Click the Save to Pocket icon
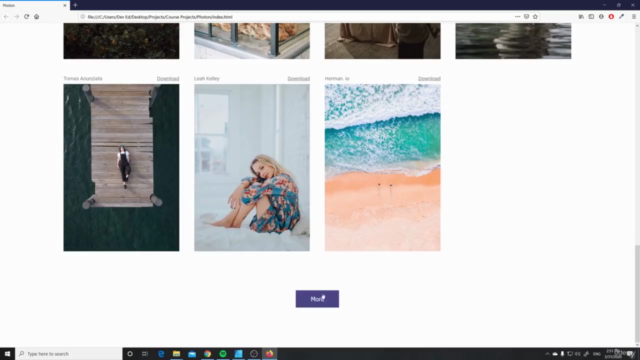 [x=527, y=17]
